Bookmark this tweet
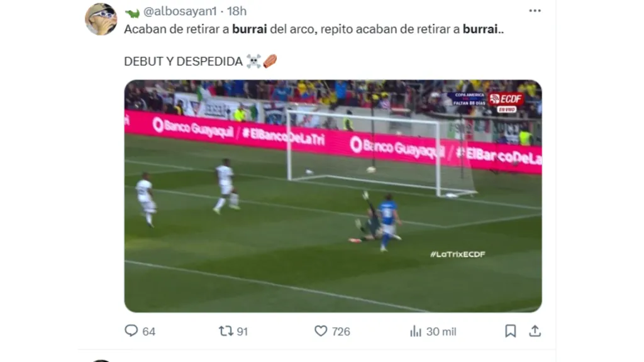This screenshot has width=644, height=362. tap(511, 331)
